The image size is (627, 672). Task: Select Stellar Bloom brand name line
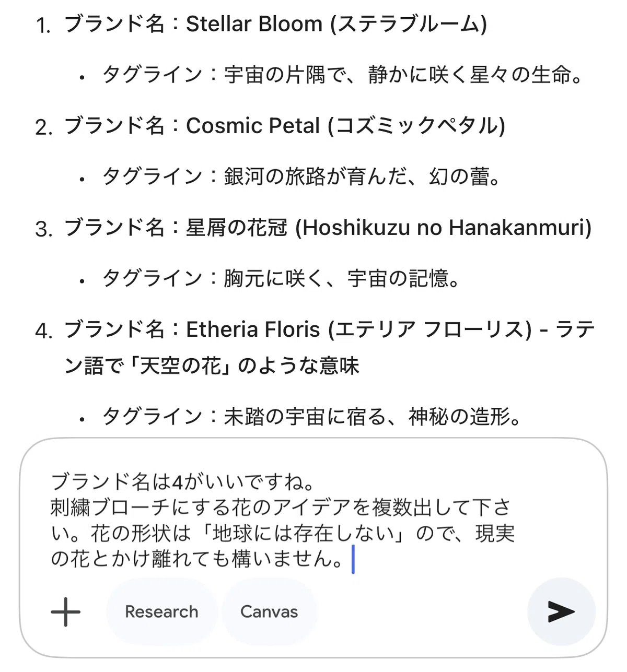pos(275,24)
